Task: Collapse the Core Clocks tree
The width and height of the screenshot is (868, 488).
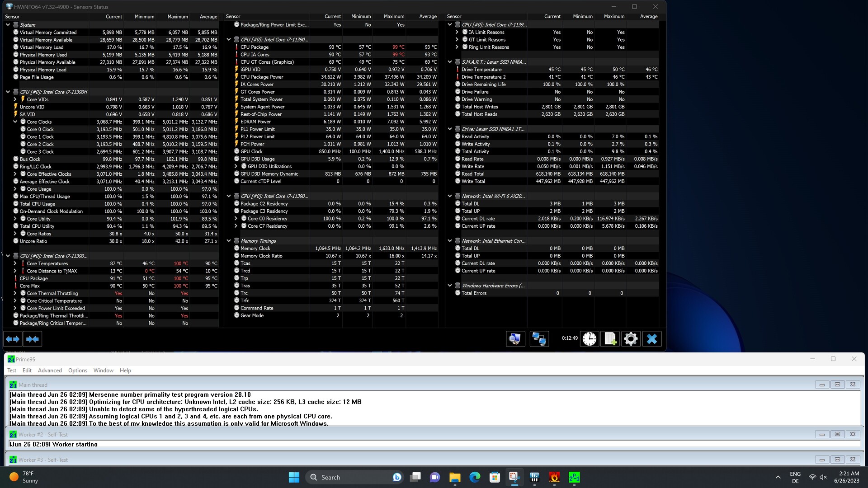Action: tap(15, 122)
